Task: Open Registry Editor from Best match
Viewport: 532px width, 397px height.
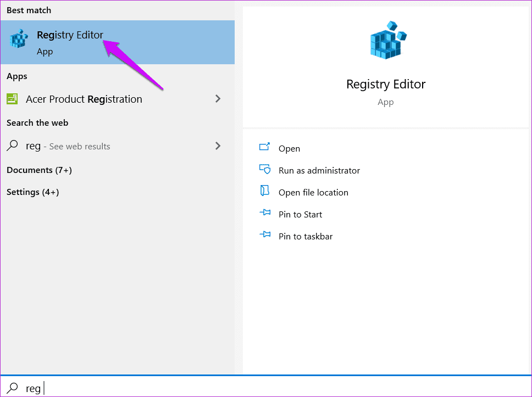Action: [118, 42]
